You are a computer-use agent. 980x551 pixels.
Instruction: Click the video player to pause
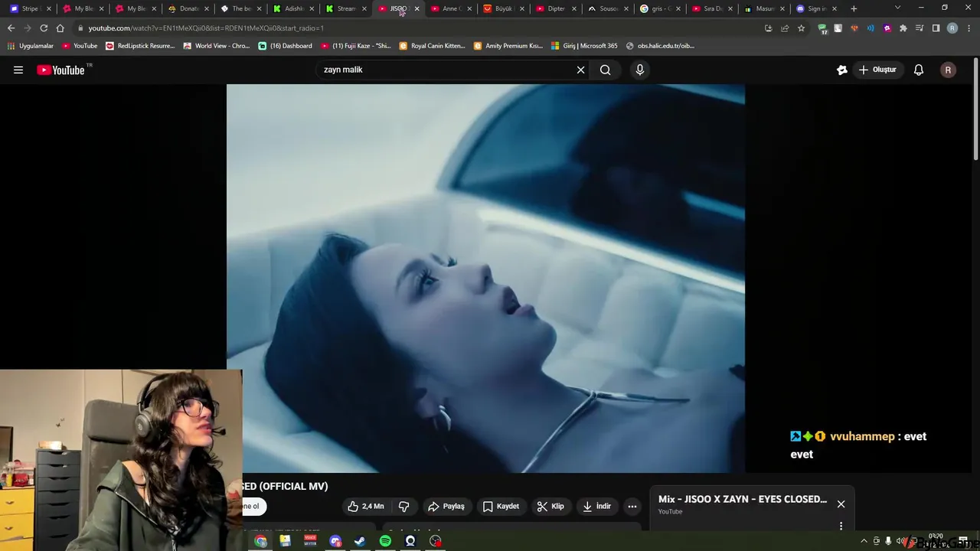pos(485,279)
